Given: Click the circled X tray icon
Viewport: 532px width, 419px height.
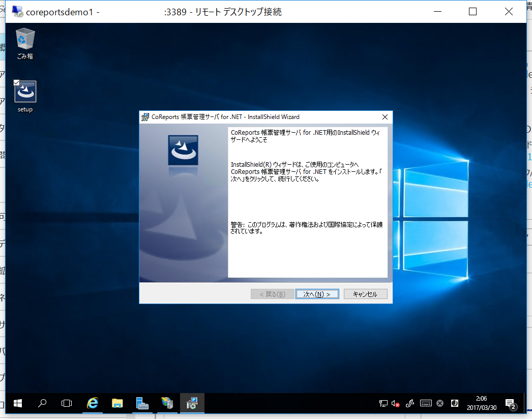Looking at the screenshot, I should click(440, 403).
